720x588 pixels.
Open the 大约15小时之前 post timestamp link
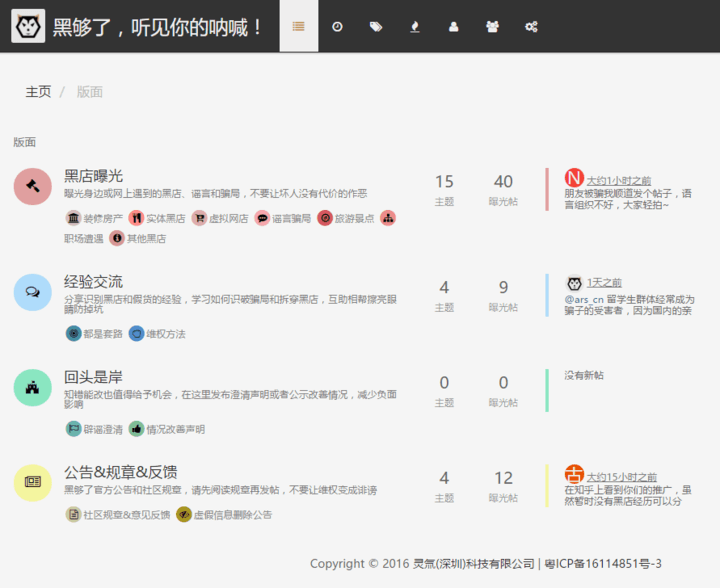tap(621, 477)
